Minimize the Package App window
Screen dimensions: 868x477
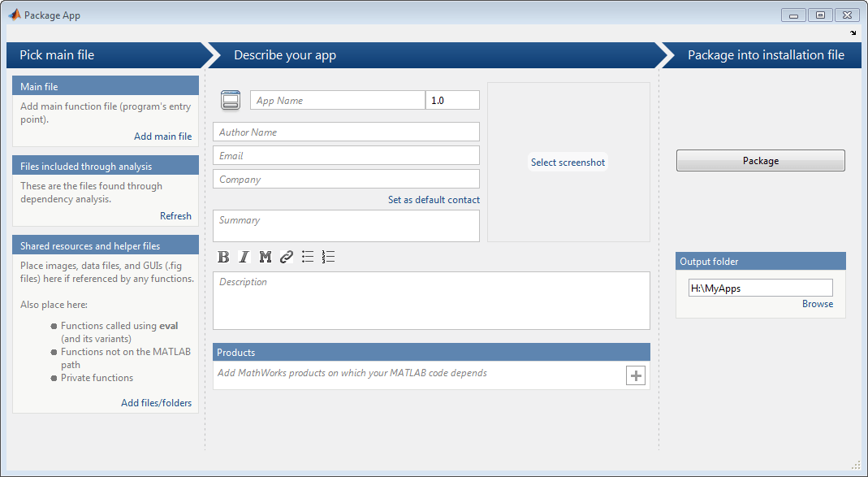(793, 15)
